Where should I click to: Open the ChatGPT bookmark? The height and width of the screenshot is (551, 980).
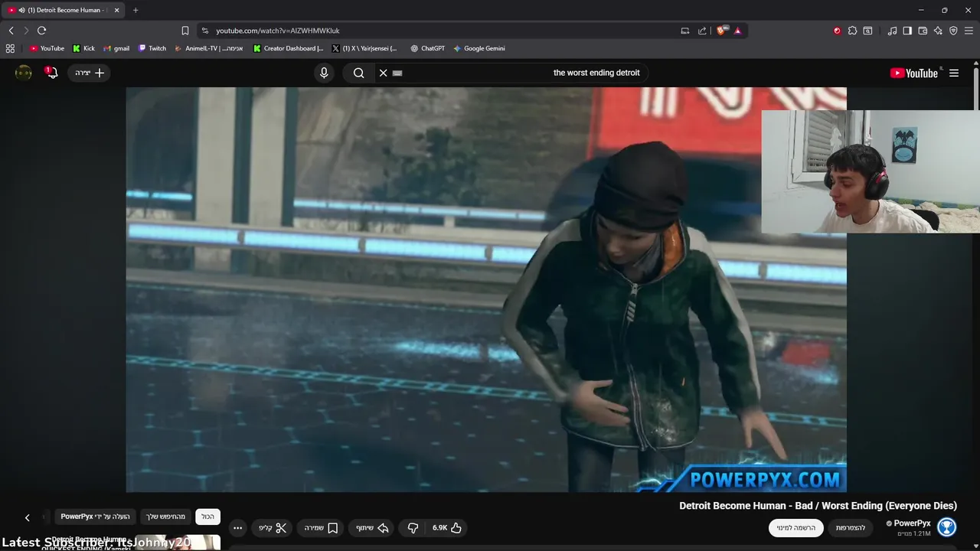(x=427, y=48)
